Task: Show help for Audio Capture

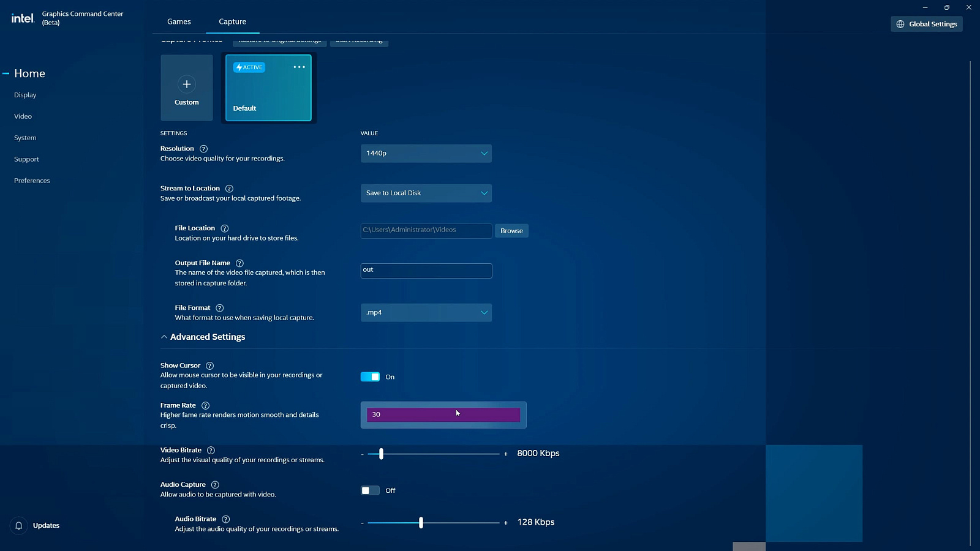Action: [x=215, y=484]
